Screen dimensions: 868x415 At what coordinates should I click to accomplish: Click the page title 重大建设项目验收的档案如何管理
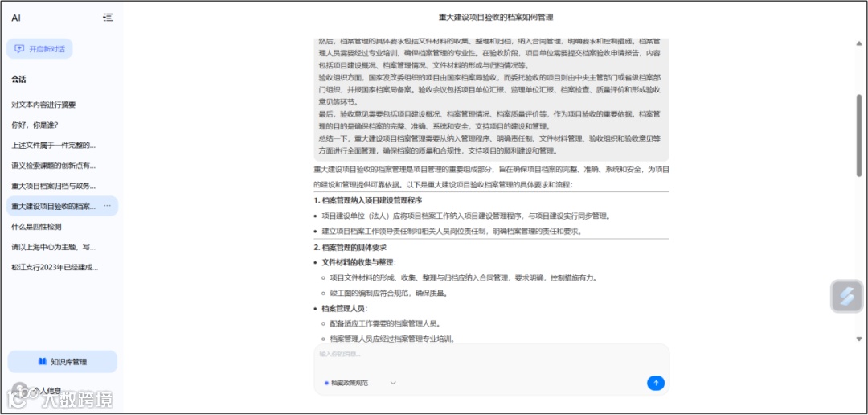[496, 17]
